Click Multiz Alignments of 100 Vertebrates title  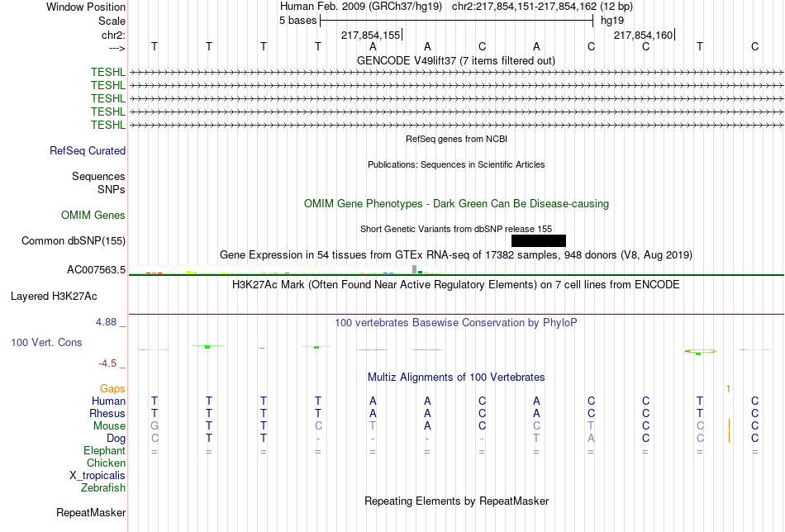tap(456, 378)
